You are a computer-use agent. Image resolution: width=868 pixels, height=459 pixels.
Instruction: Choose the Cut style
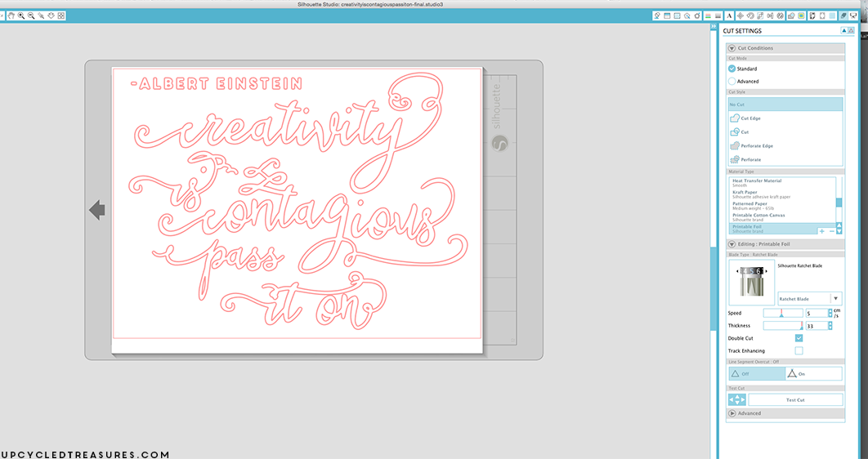[x=785, y=132]
